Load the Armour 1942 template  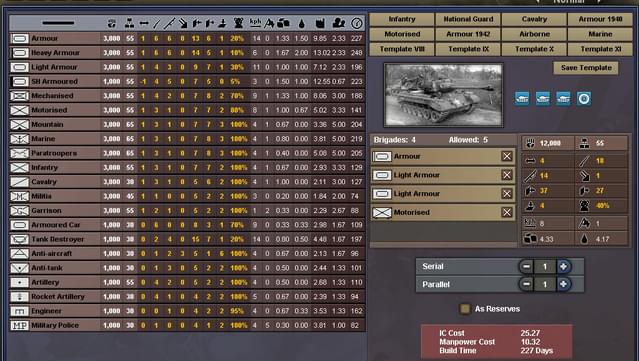(468, 34)
